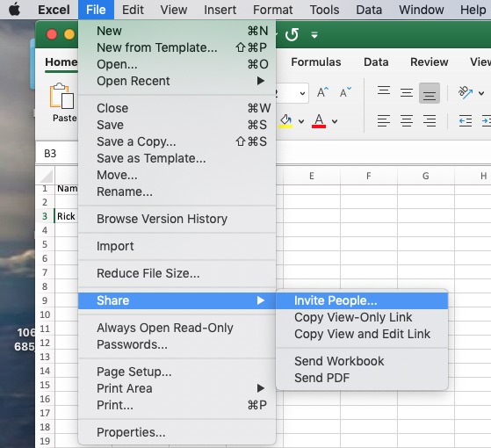This screenshot has height=448, width=491.
Task: Align text right
Action: coord(430,121)
